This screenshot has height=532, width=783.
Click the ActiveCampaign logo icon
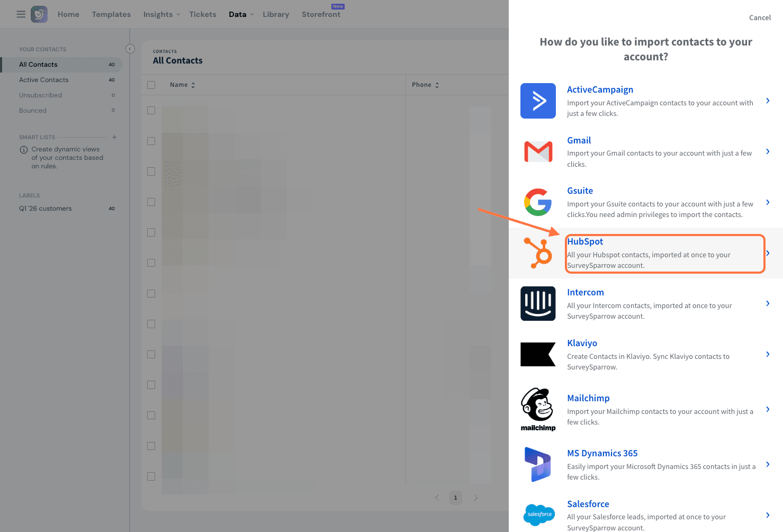[538, 101]
